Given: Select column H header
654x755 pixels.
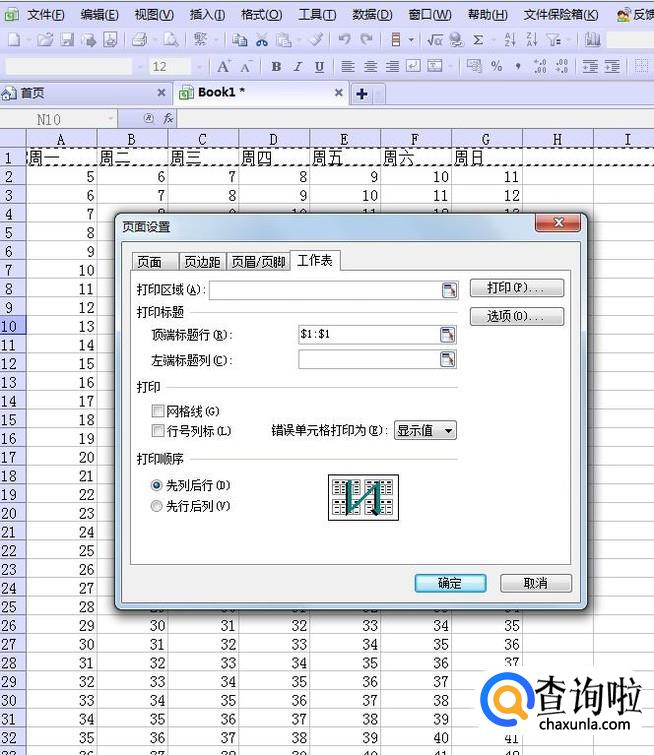Looking at the screenshot, I should 558,139.
